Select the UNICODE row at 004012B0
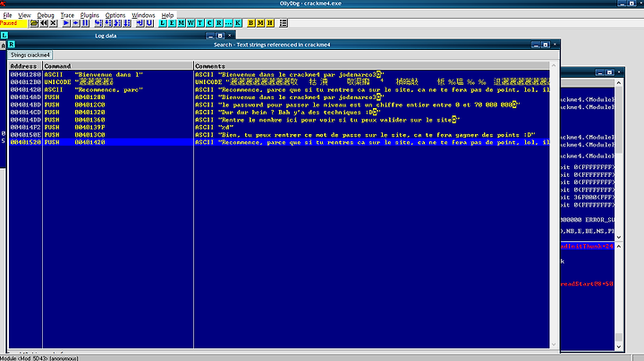The image size is (644, 361). [279, 82]
